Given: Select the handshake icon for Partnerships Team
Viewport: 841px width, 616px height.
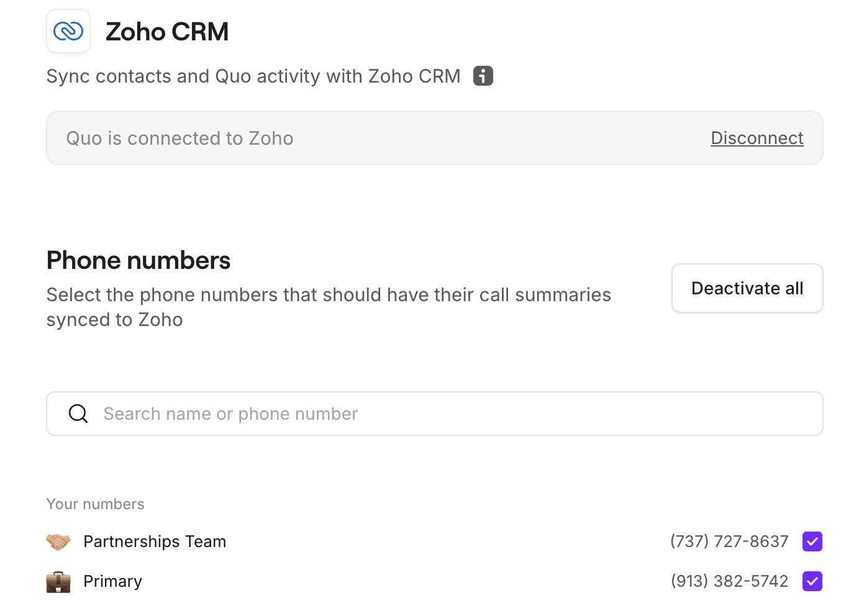Looking at the screenshot, I should tap(59, 541).
